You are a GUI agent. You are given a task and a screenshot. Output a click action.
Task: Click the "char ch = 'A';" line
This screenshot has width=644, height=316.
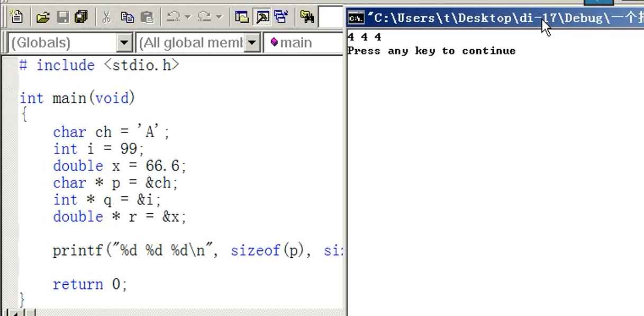pyautogui.click(x=111, y=132)
